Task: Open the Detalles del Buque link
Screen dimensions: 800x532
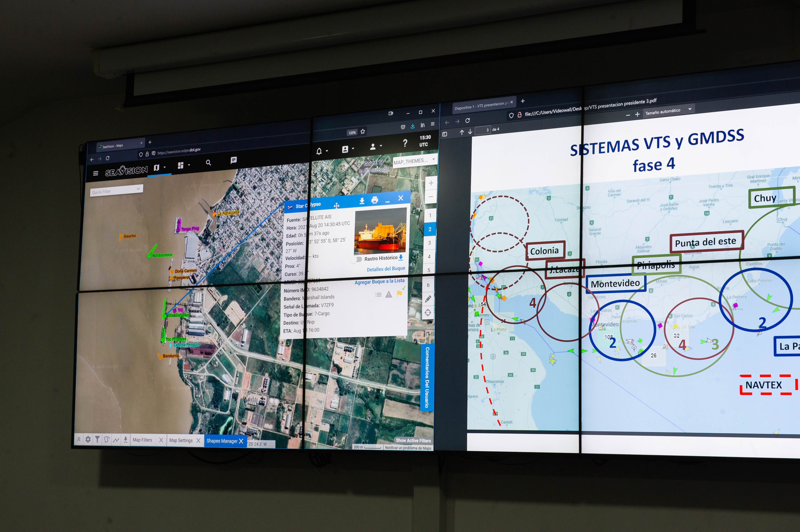Action: click(x=386, y=269)
